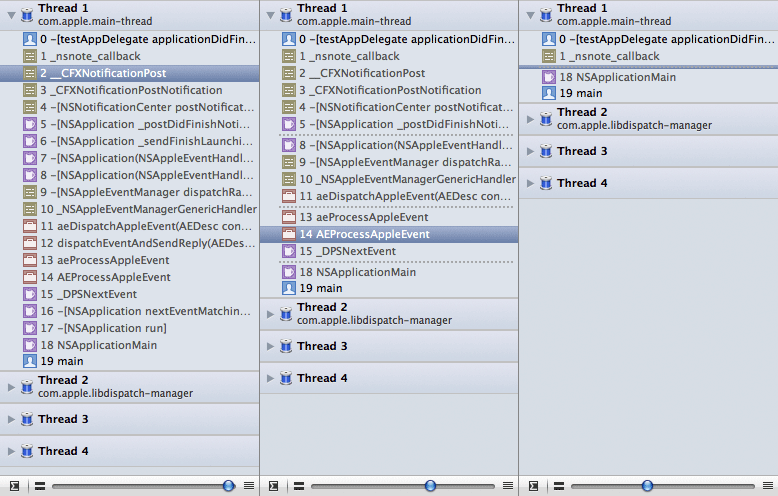Collapse Thread 1 in the middle panel

click(270, 15)
